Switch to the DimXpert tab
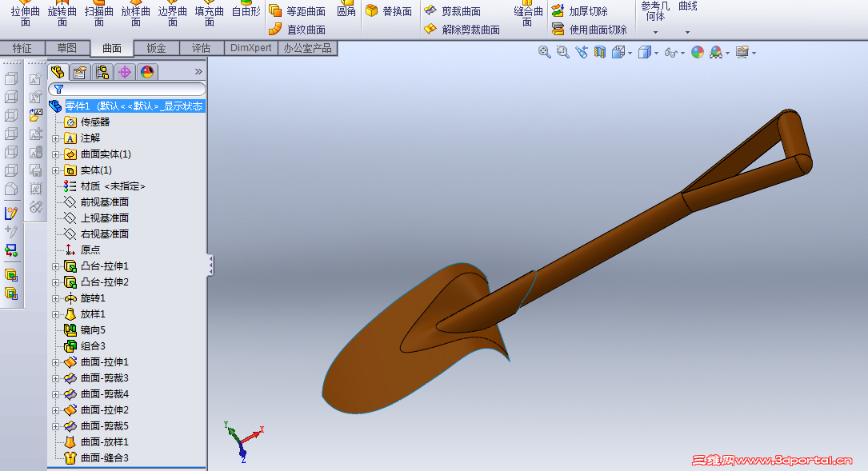Viewport: 868px width, 471px height. click(250, 48)
